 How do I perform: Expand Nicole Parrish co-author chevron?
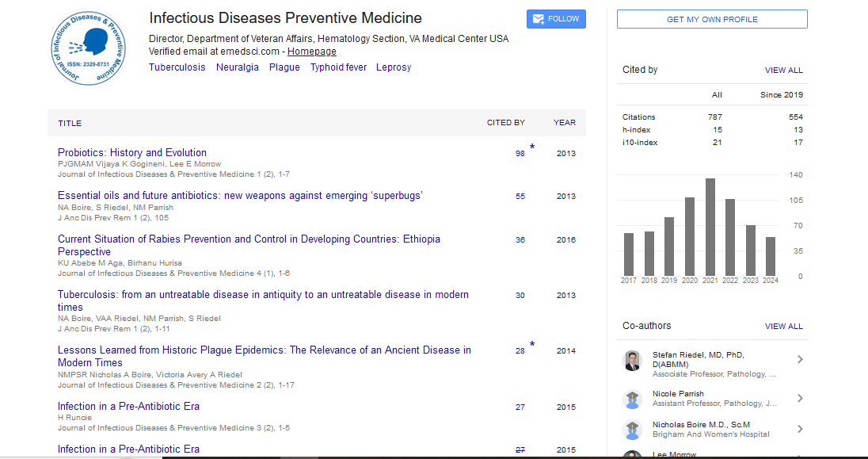800,398
